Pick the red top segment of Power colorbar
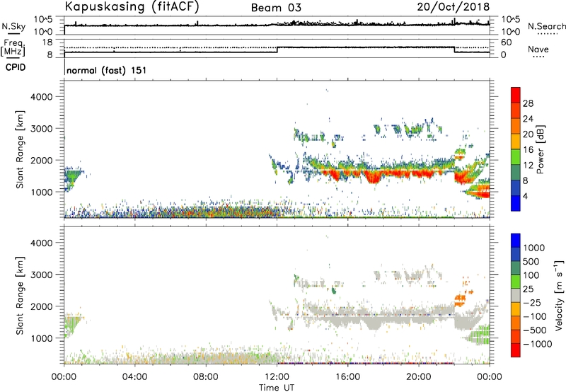This screenshot has width=566, height=392. [516, 95]
